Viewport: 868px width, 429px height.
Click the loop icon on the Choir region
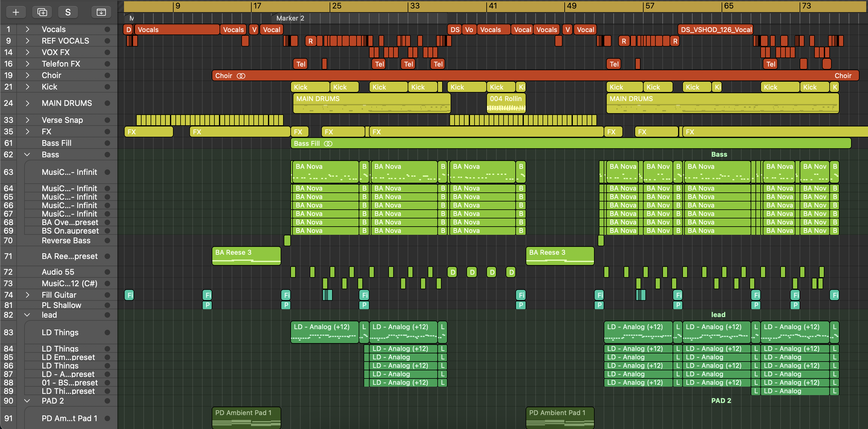pyautogui.click(x=241, y=76)
